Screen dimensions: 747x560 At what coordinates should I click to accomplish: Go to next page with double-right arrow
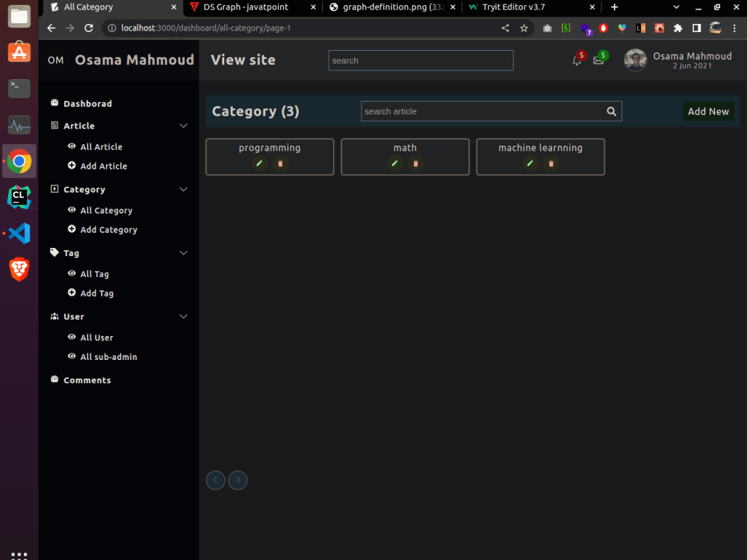tap(238, 480)
